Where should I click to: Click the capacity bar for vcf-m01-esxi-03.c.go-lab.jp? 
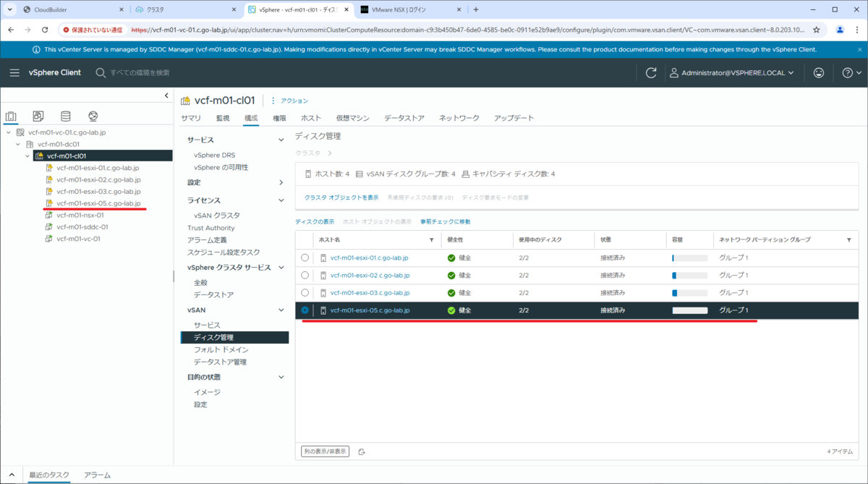689,292
